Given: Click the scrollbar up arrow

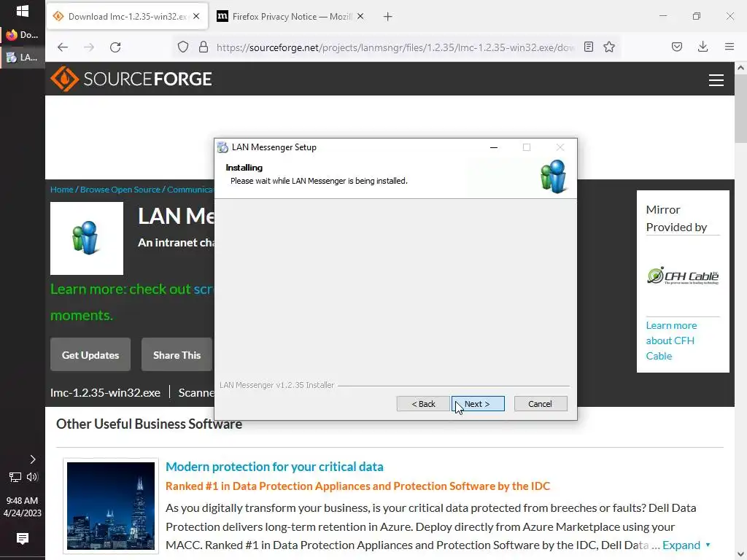Looking at the screenshot, I should (x=740, y=68).
